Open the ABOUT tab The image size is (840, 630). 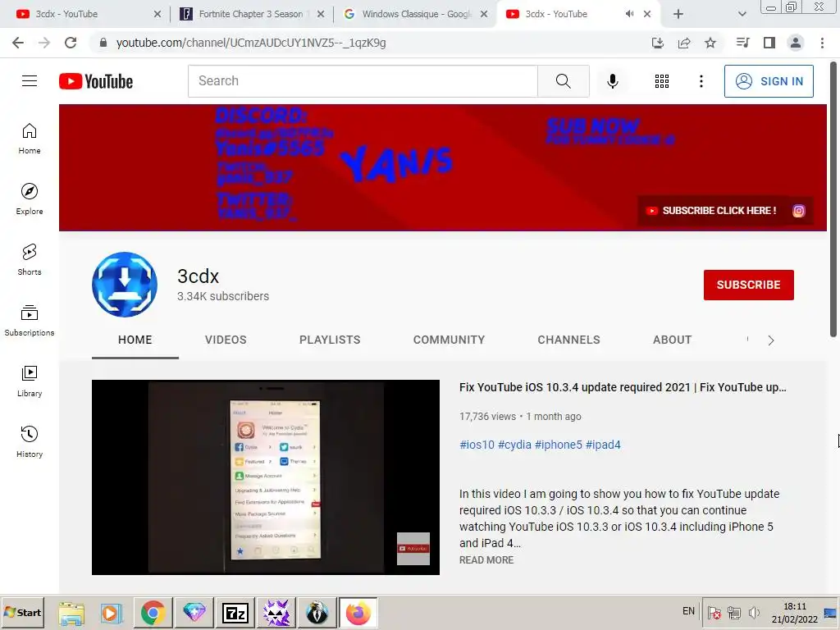[672, 340]
